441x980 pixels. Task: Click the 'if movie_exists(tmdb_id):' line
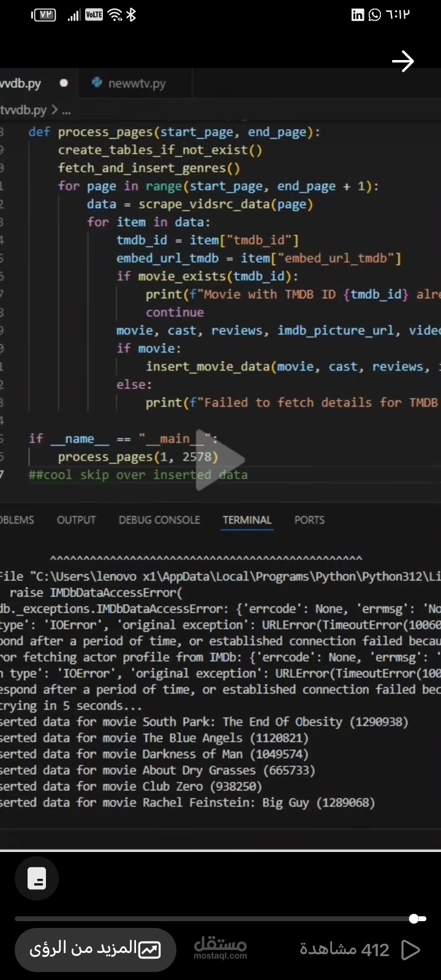pos(207,276)
